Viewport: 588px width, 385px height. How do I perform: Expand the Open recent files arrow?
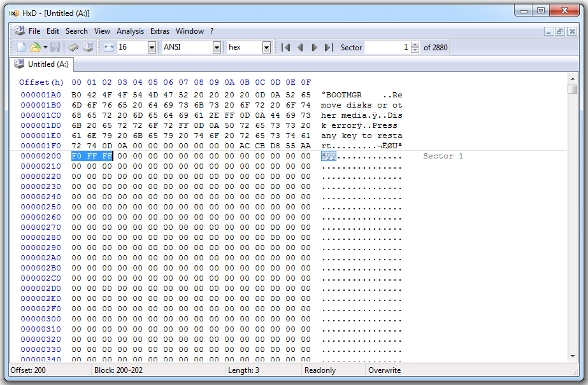coord(45,47)
